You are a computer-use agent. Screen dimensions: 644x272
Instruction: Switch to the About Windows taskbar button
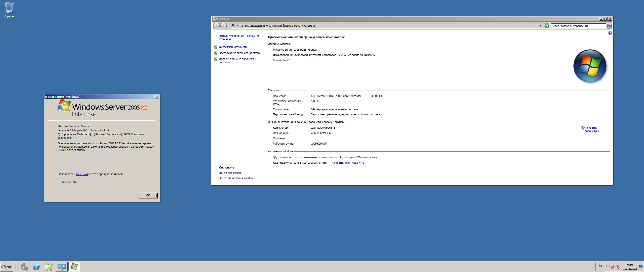pos(74,267)
